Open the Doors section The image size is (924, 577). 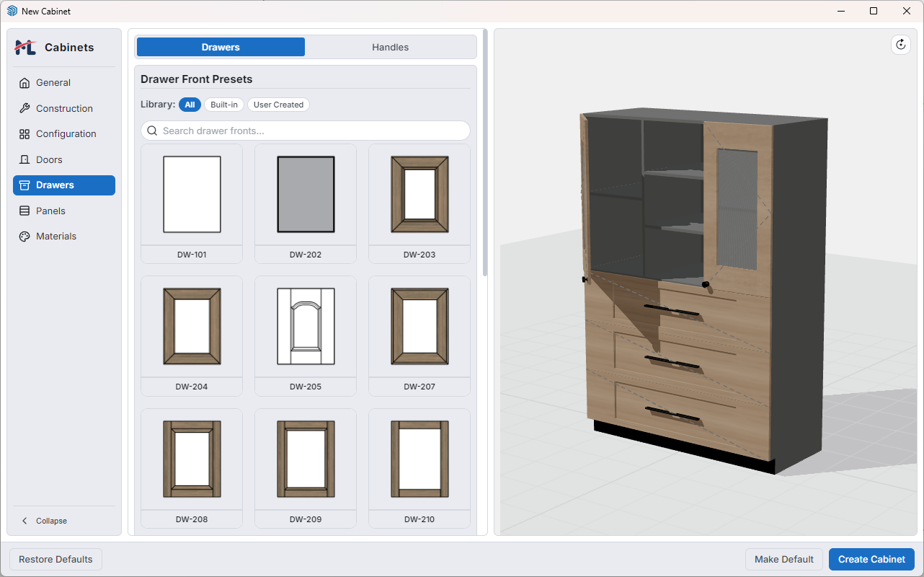64,159
